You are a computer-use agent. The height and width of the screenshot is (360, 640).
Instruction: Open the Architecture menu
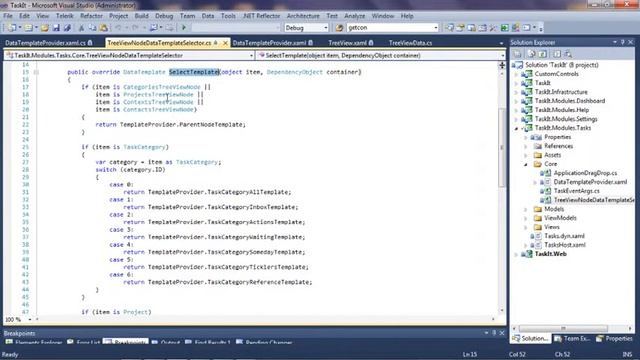pos(303,16)
